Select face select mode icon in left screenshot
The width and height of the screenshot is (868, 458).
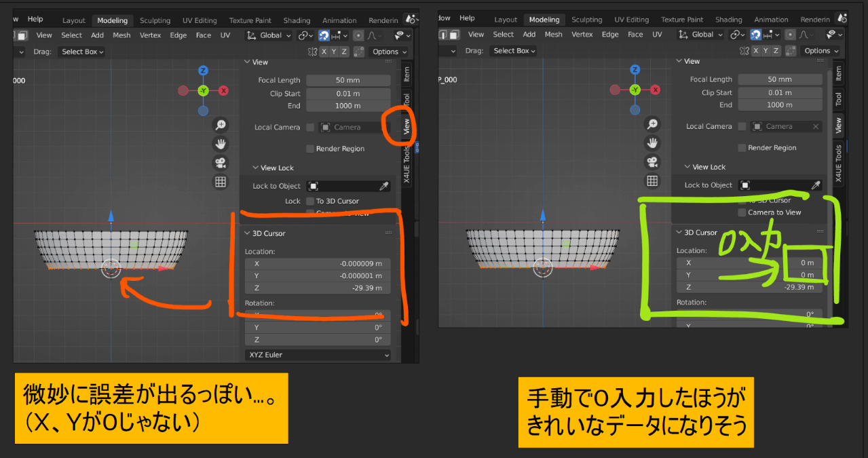tap(22, 35)
